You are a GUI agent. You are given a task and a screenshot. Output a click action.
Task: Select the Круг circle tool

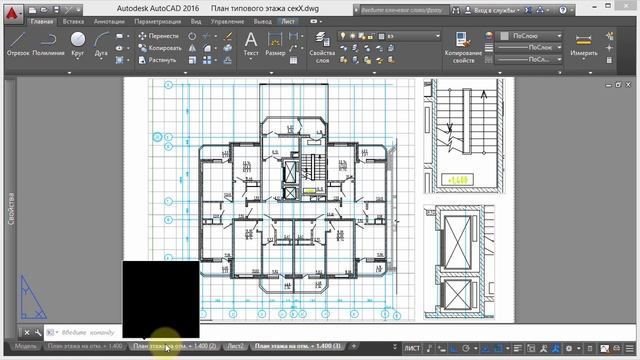(x=78, y=43)
